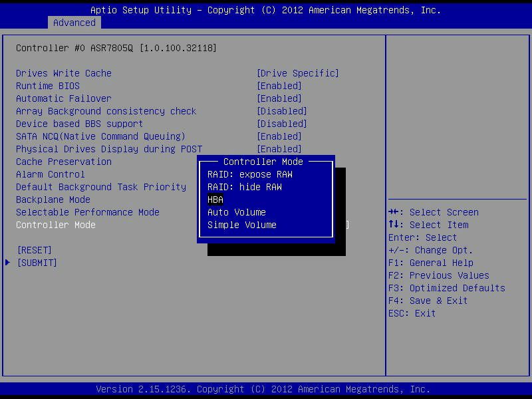
Task: Select Device based BBS support label
Action: tap(79, 124)
